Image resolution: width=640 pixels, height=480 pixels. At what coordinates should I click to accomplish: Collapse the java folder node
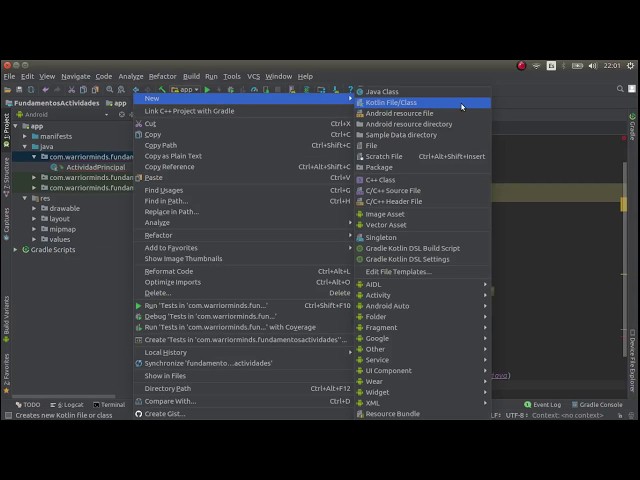25,147
